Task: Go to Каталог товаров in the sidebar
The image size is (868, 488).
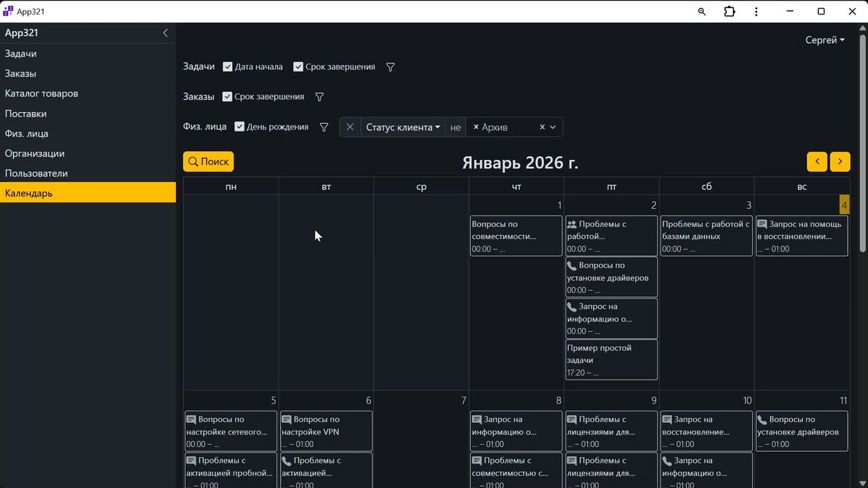Action: tap(41, 94)
